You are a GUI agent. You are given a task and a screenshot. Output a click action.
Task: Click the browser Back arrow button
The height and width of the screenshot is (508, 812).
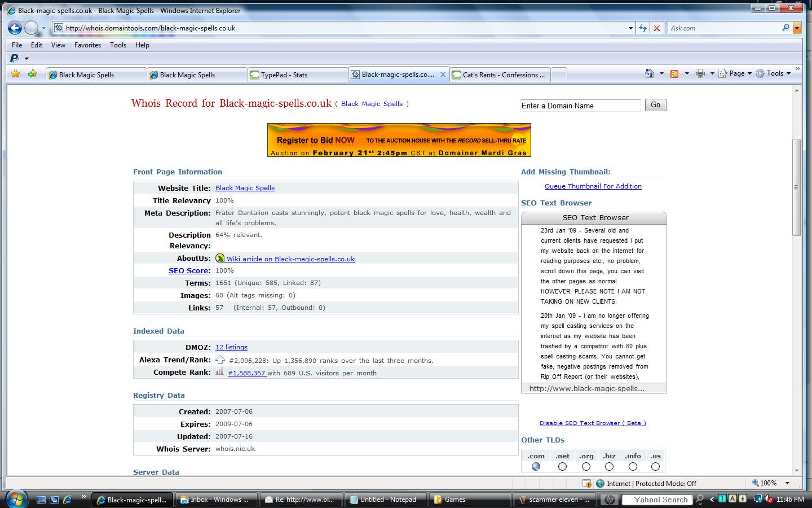click(15, 28)
